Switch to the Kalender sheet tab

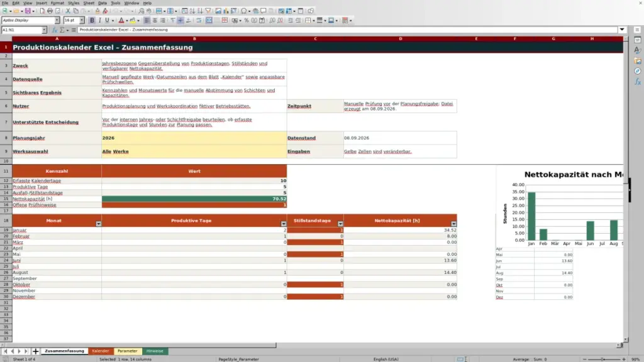(x=100, y=351)
